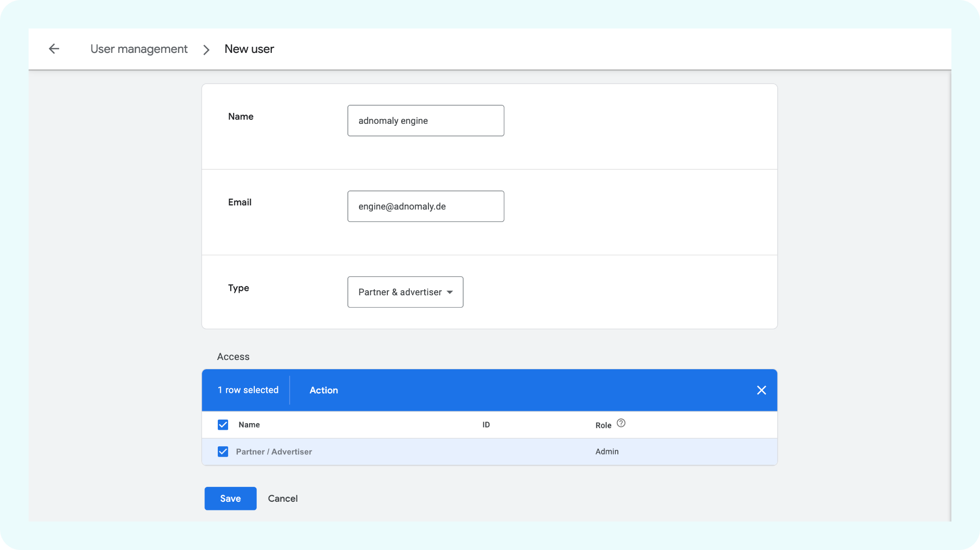980x550 pixels.
Task: Focus the Email input field
Action: pos(426,206)
